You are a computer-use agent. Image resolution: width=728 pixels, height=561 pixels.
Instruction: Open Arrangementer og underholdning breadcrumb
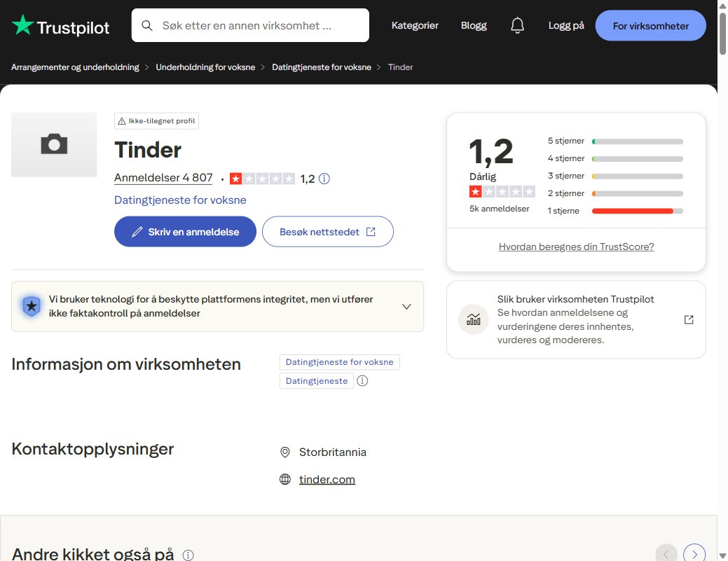[x=75, y=67]
